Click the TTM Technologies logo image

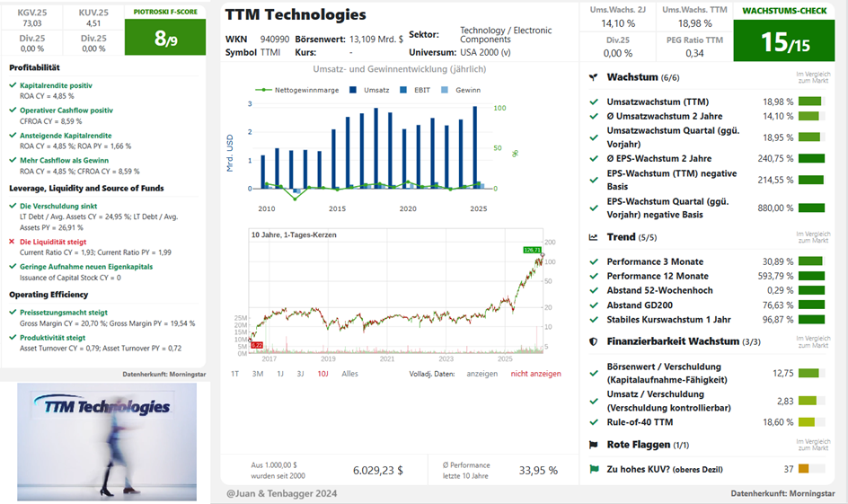point(107,442)
